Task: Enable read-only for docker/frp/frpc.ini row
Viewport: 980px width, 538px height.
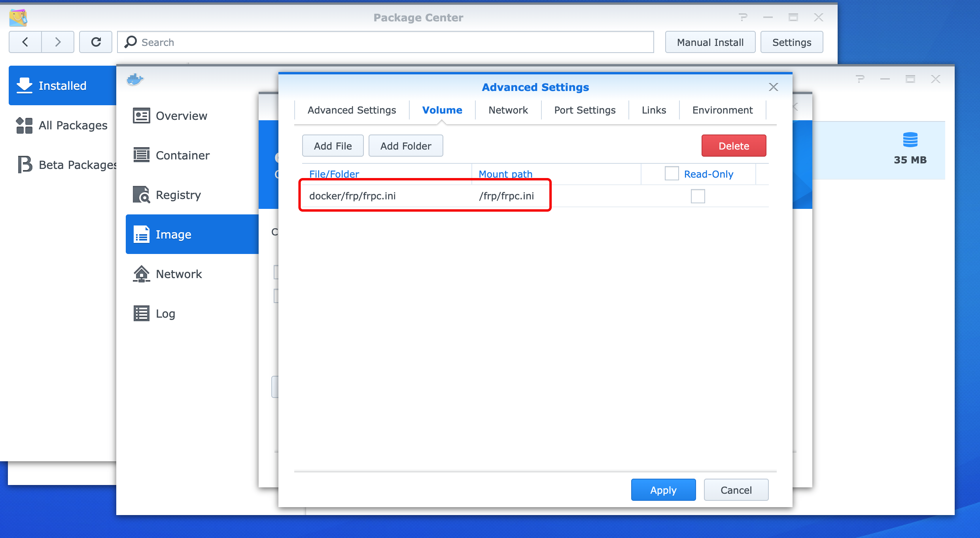Action: click(698, 196)
